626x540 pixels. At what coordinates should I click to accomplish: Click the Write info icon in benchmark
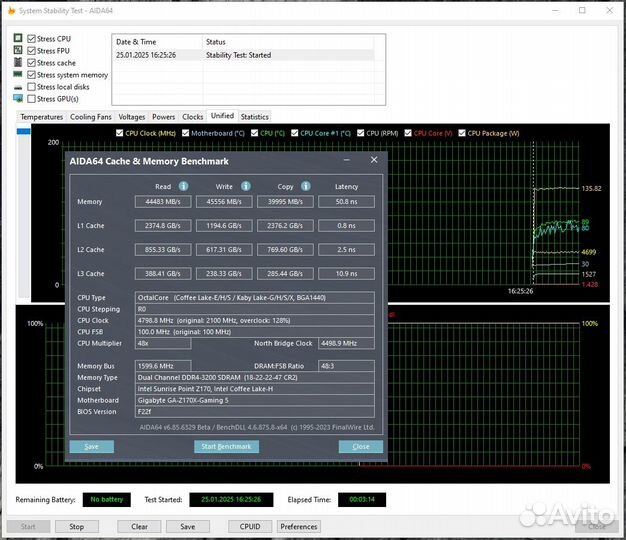tap(246, 186)
